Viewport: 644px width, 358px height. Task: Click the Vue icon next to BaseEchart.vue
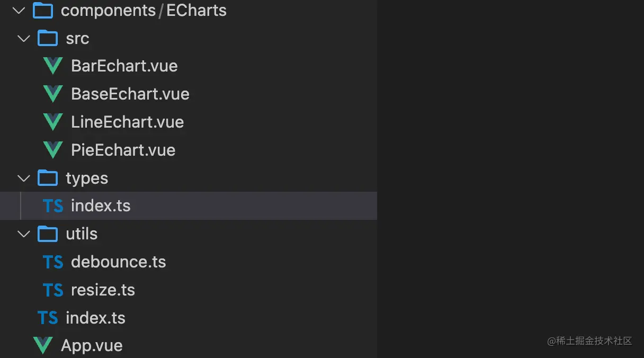point(52,94)
